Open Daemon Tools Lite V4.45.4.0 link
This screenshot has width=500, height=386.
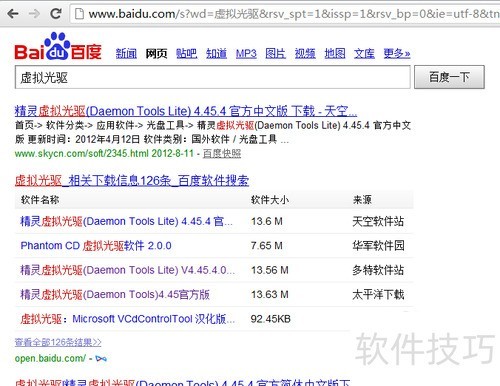click(x=127, y=270)
